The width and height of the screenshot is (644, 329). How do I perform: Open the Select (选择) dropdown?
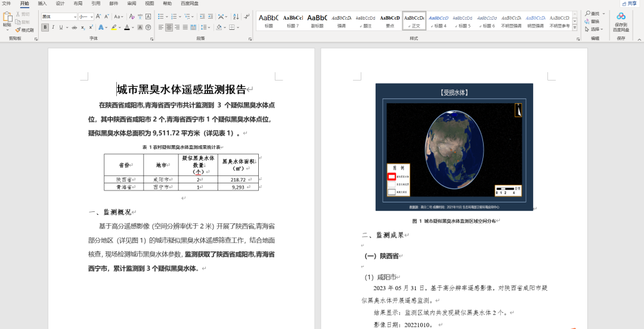[x=594, y=29]
